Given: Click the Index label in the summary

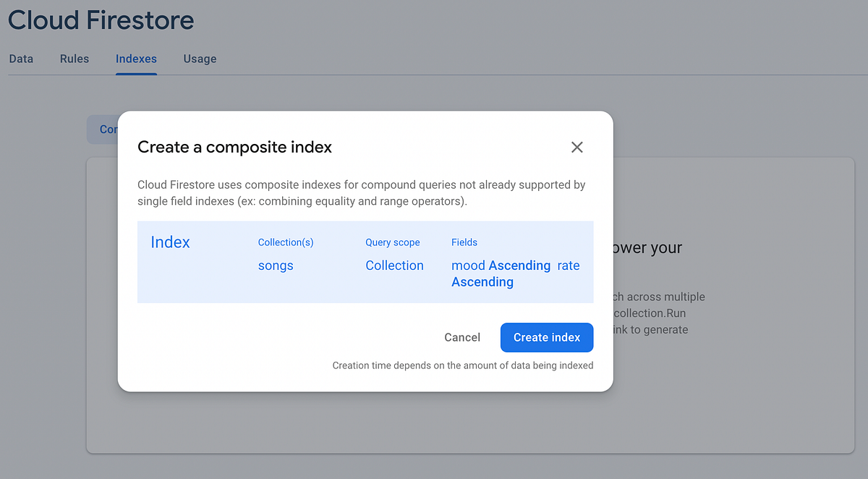Looking at the screenshot, I should (x=170, y=242).
